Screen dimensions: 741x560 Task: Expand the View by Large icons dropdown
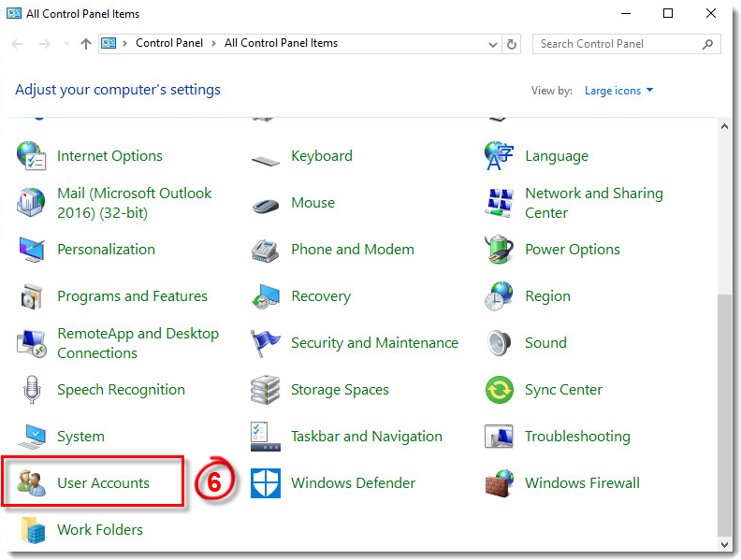618,91
